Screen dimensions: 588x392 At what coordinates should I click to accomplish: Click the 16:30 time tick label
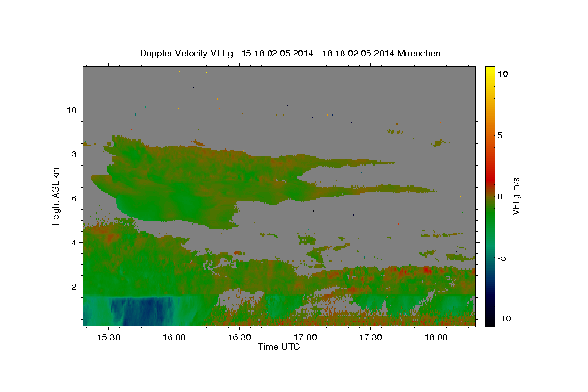pyautogui.click(x=240, y=338)
